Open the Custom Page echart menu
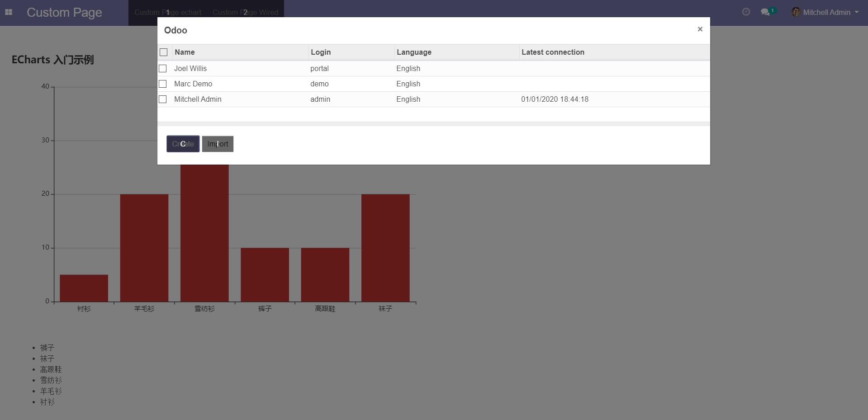Screen dimensions: 868x420 tap(168, 12)
